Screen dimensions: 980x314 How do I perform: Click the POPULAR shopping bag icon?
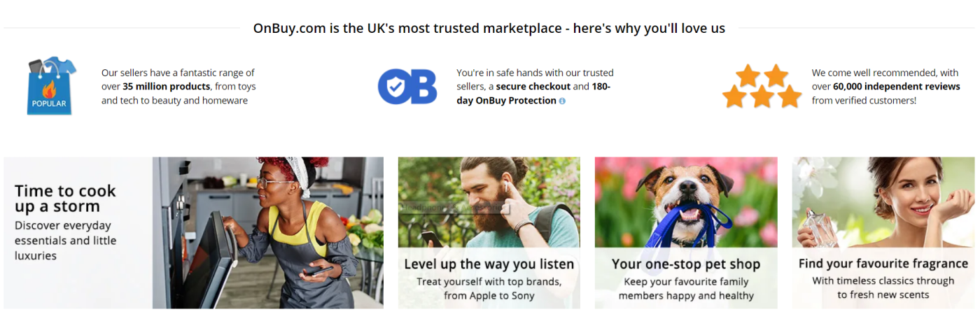(50, 87)
